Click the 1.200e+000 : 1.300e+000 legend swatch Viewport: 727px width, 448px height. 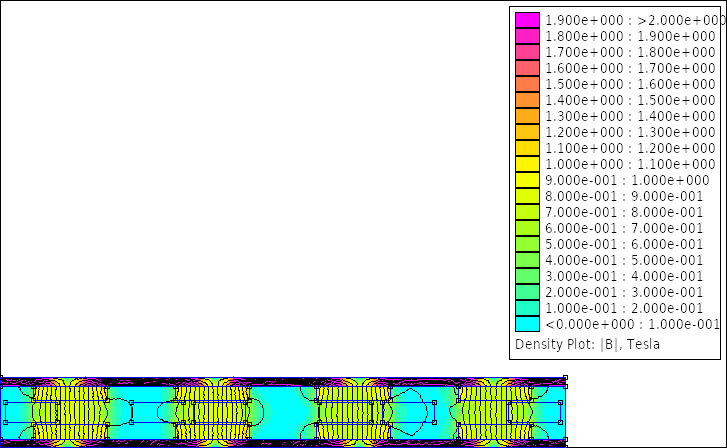pos(527,132)
